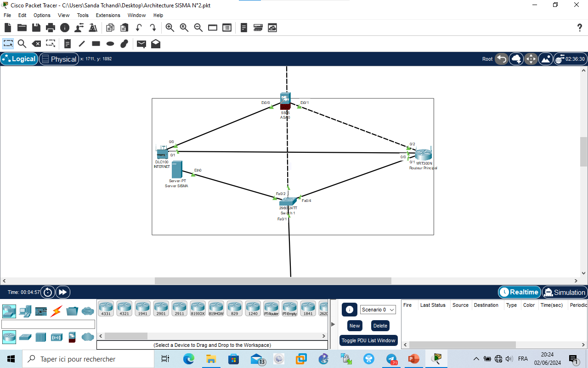Pick the 4331 router model

coord(106,308)
